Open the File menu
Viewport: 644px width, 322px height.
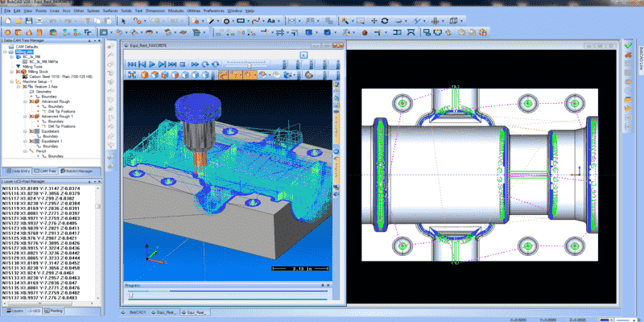[x=7, y=10]
